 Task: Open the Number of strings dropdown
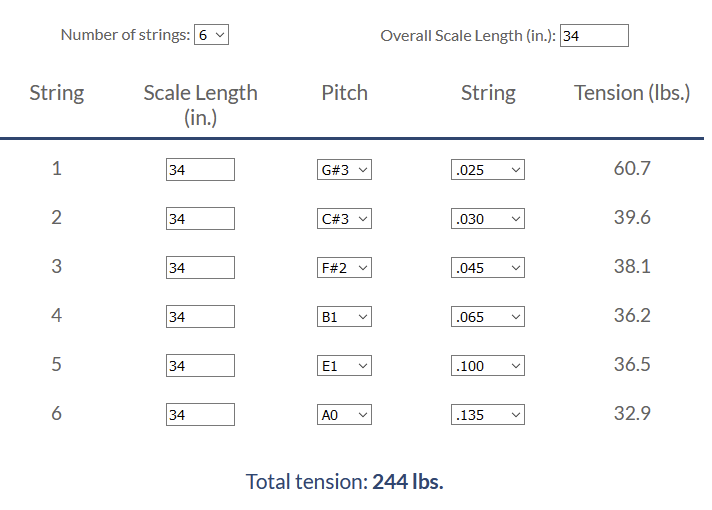211,35
